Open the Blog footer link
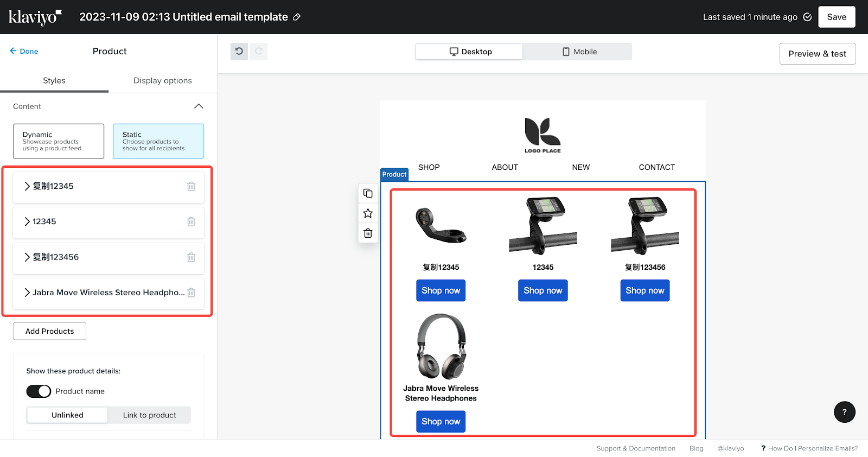868x457 pixels. coord(697,448)
